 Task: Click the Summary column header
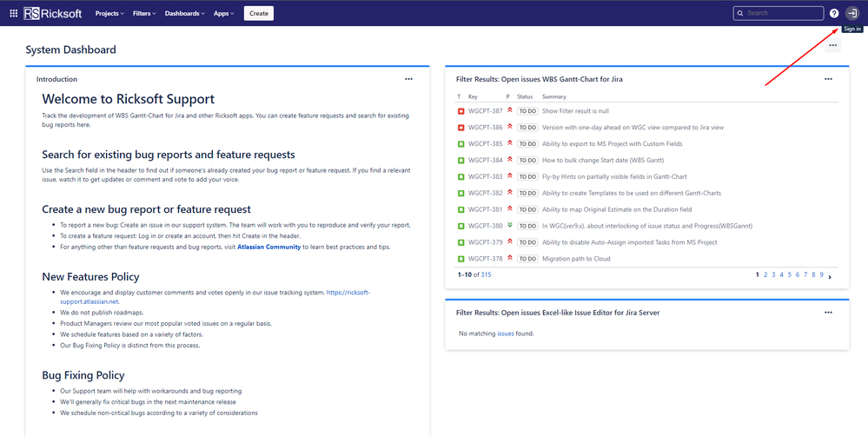coord(554,96)
